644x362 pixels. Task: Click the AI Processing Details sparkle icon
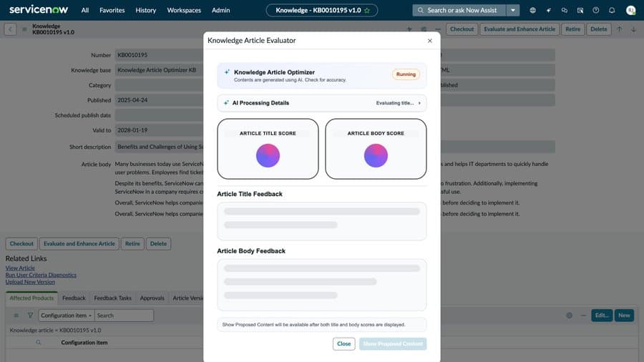[226, 103]
